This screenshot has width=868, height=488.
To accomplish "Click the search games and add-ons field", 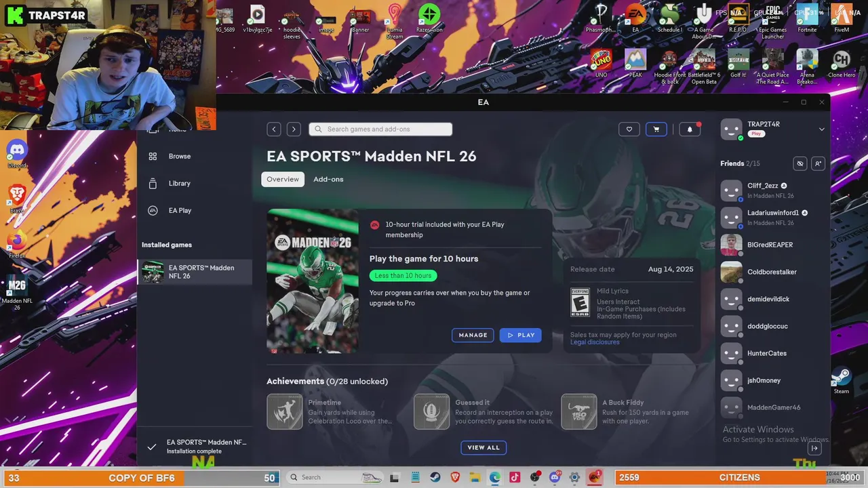I will 380,129.
